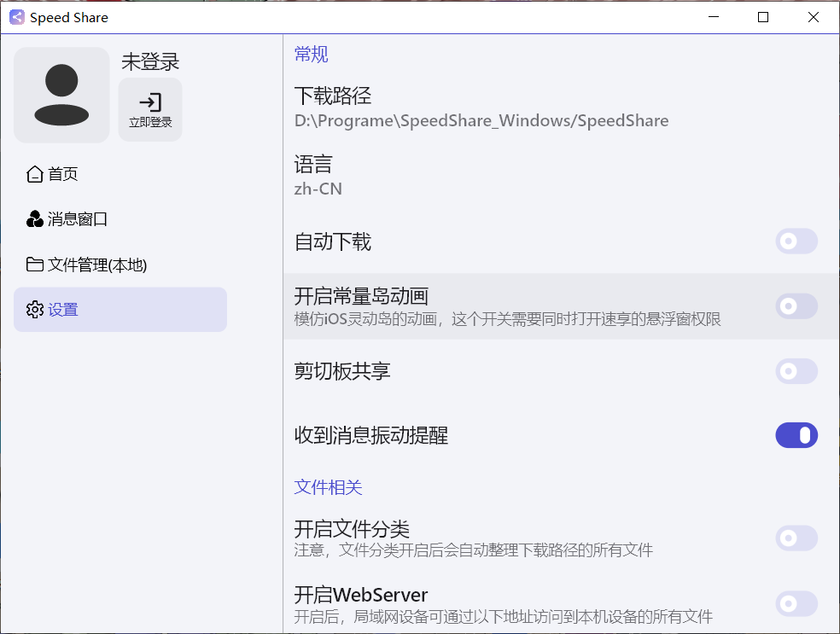Screen dimensions: 840x634
Task: Click the 语言 language value zh-CN
Action: click(319, 189)
